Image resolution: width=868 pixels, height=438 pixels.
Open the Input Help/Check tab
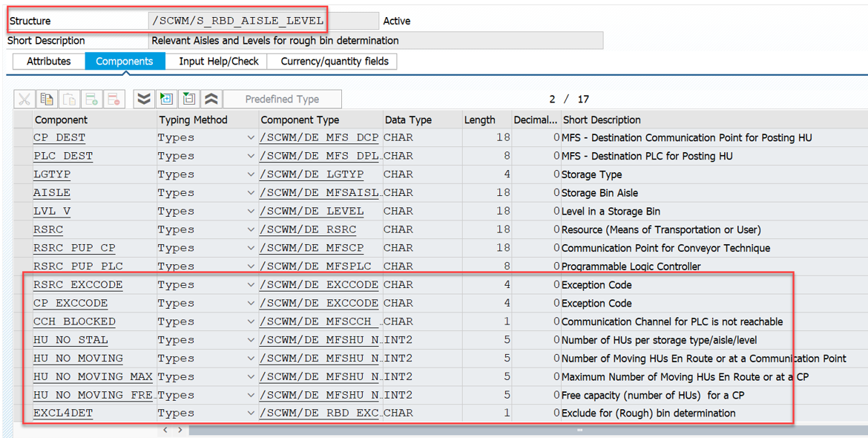(x=219, y=62)
